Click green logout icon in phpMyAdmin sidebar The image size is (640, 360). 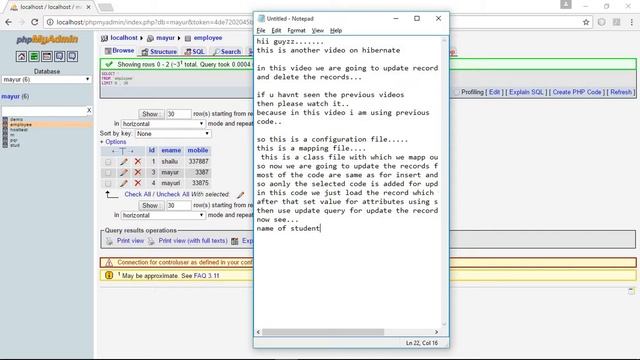click(34, 56)
